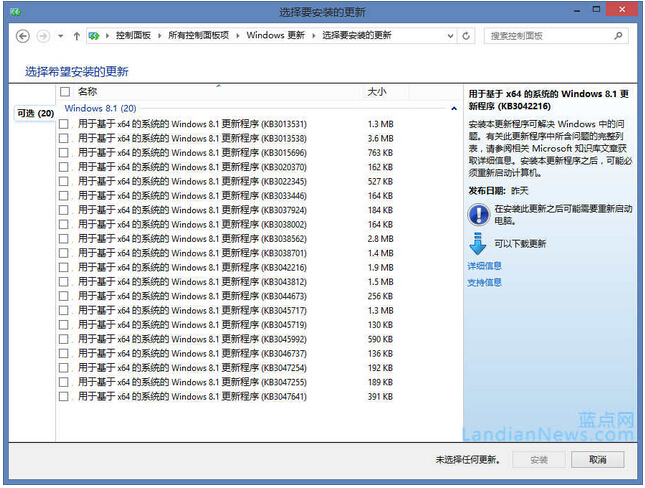Image resolution: width=645 pixels, height=488 pixels.
Task: Click the 763 KB size value
Action: coord(380,153)
